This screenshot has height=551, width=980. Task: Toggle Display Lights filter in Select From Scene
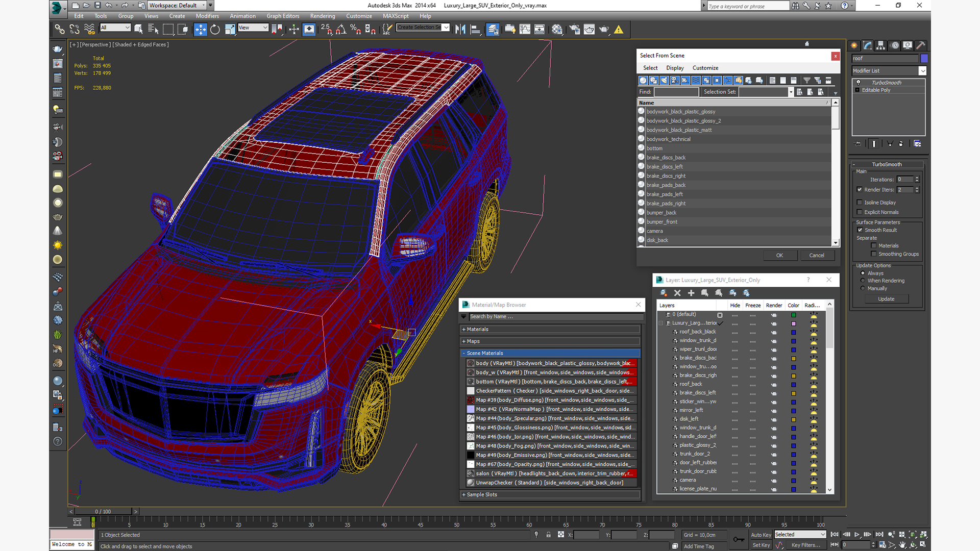(x=664, y=81)
